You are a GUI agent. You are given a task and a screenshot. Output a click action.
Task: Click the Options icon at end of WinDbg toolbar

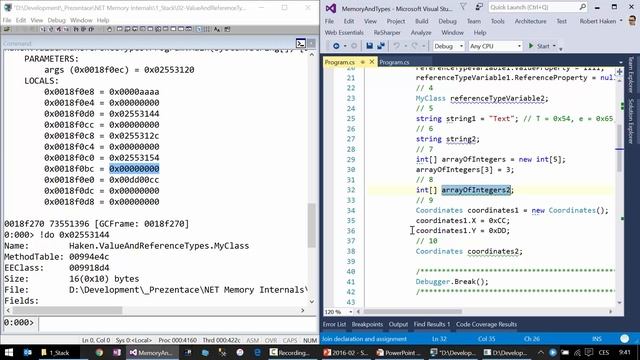click(x=227, y=29)
